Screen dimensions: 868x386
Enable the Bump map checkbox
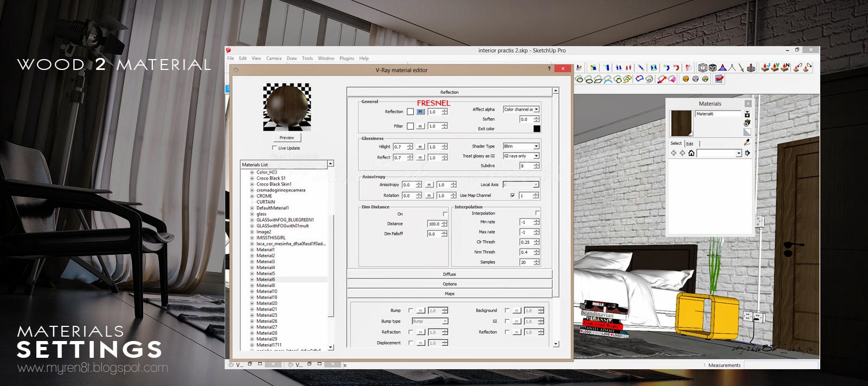coord(410,311)
